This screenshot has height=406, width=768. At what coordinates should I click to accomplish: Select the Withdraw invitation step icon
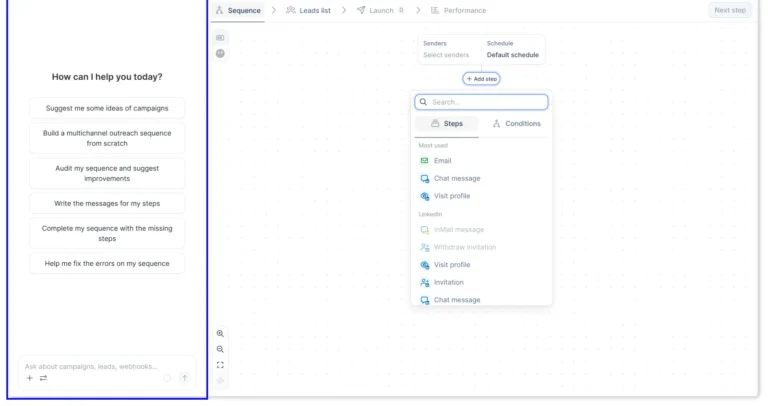tap(425, 247)
